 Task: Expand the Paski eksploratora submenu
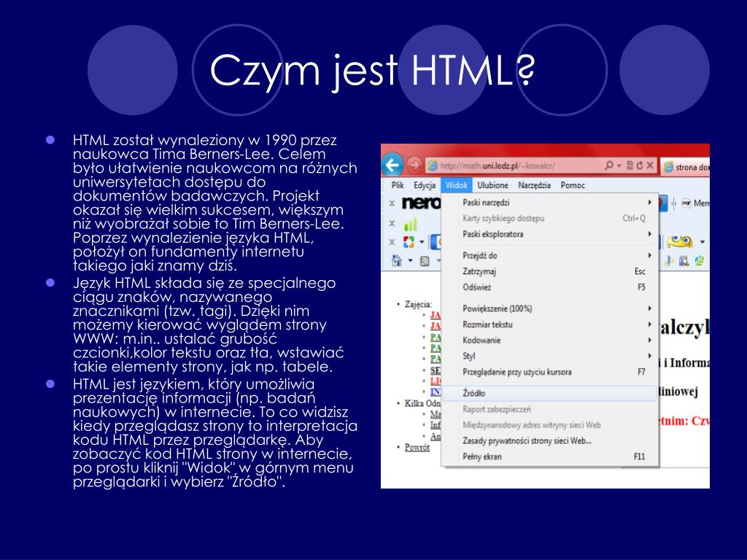[x=551, y=234]
